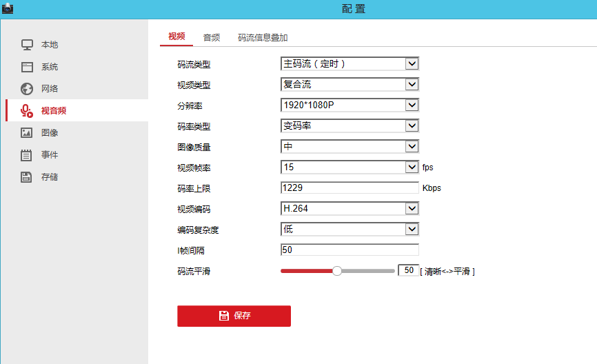Viewport: 597px width, 364px height.
Task: Click the Kbps unit text
Action: (x=432, y=188)
